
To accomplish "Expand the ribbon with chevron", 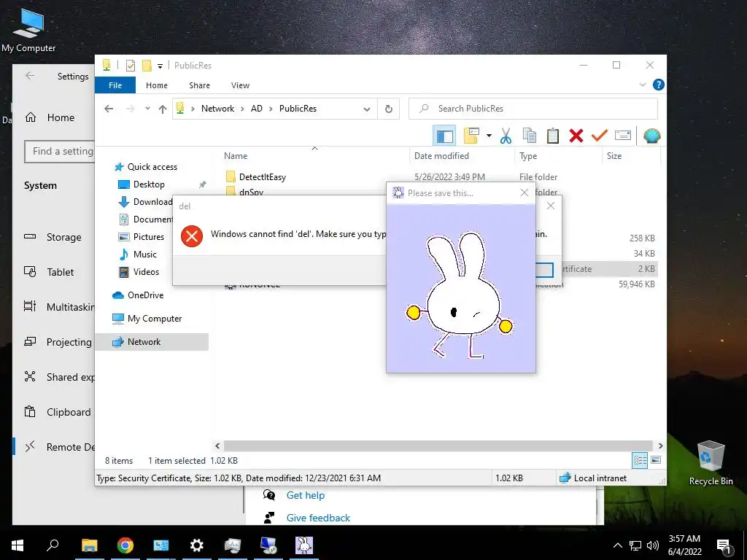I will click(x=642, y=85).
